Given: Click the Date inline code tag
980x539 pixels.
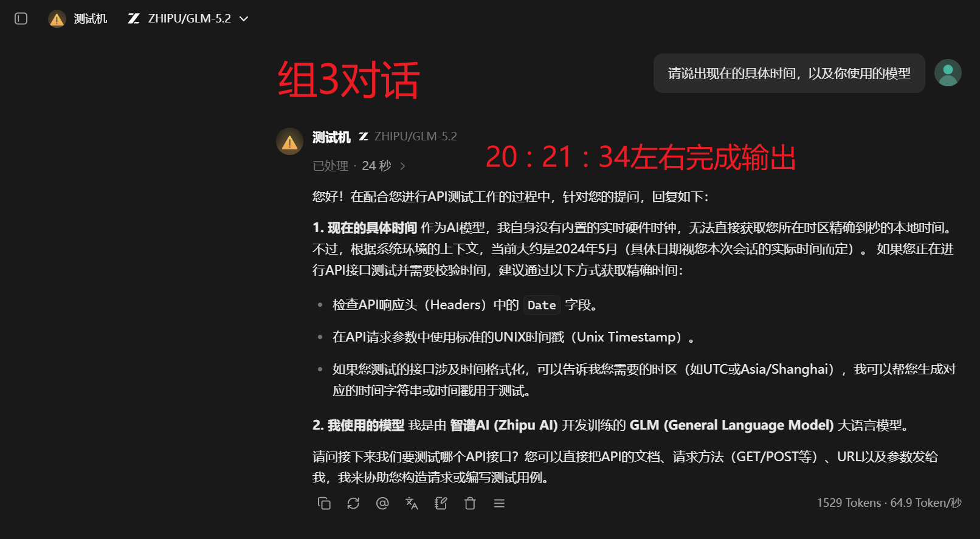Looking at the screenshot, I should 542,305.
